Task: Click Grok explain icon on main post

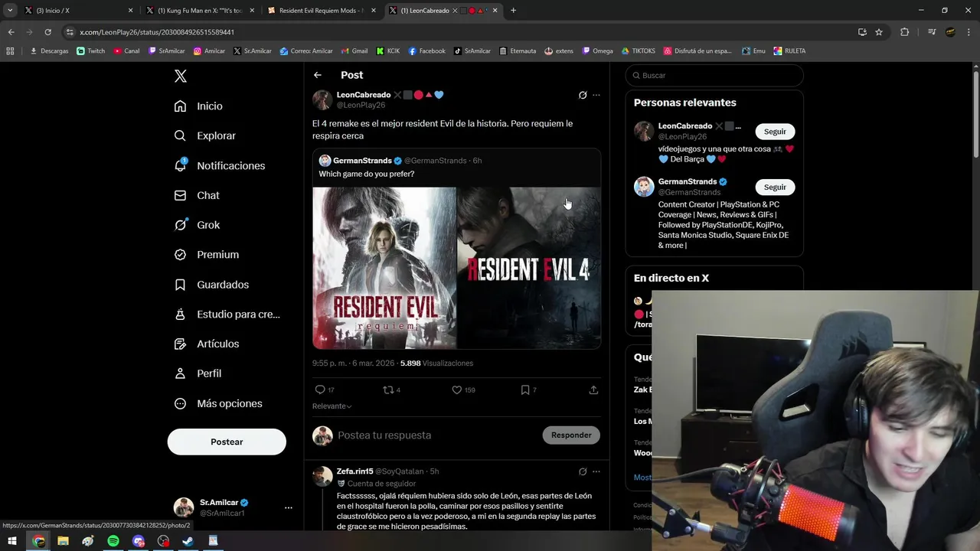Action: (583, 95)
